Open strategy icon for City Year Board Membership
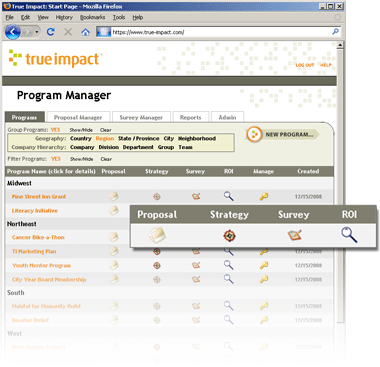This screenshot has width=380, height=367. 157,280
